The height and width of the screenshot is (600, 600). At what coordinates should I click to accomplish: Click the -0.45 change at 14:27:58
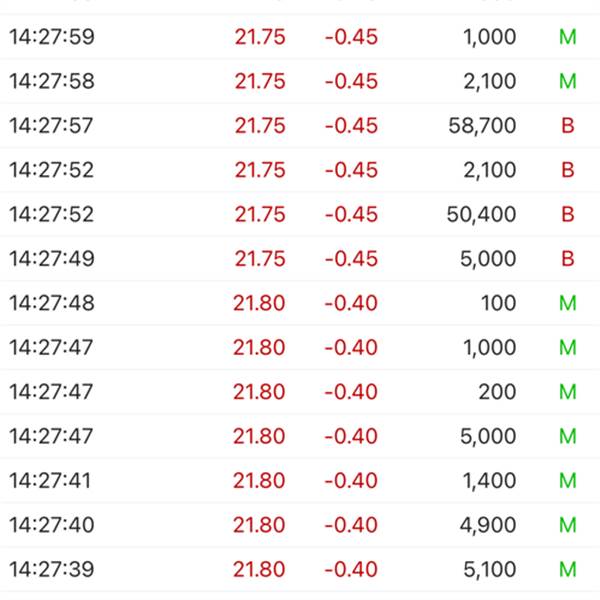tap(351, 81)
